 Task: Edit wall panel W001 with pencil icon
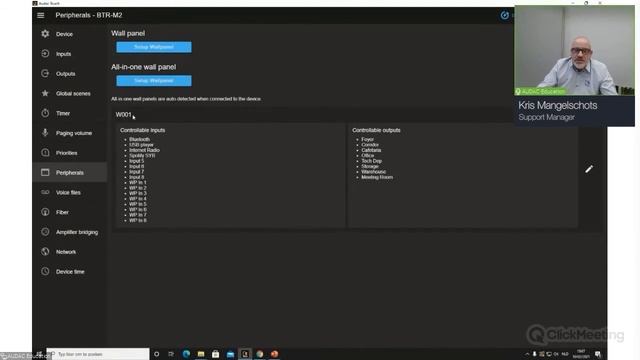pyautogui.click(x=589, y=169)
